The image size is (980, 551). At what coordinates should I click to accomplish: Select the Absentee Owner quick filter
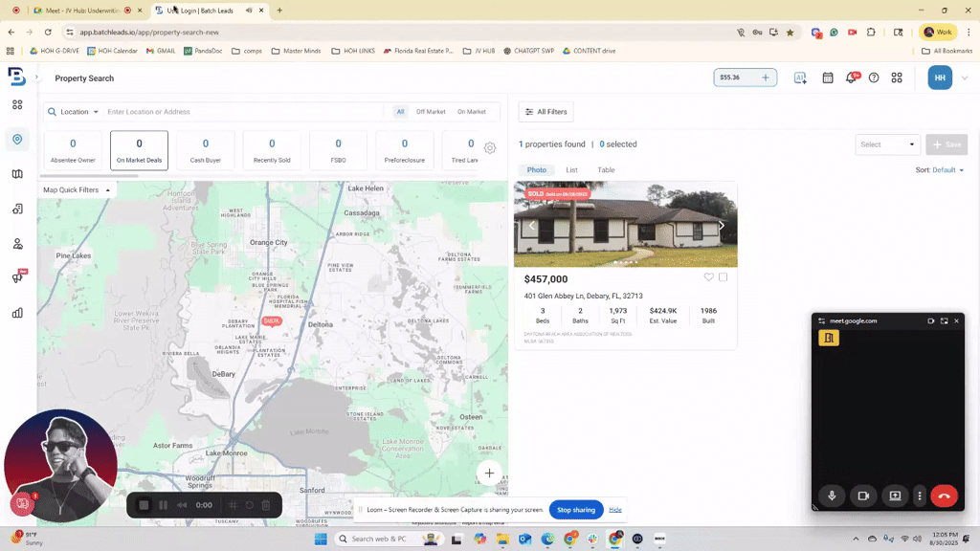tap(73, 150)
